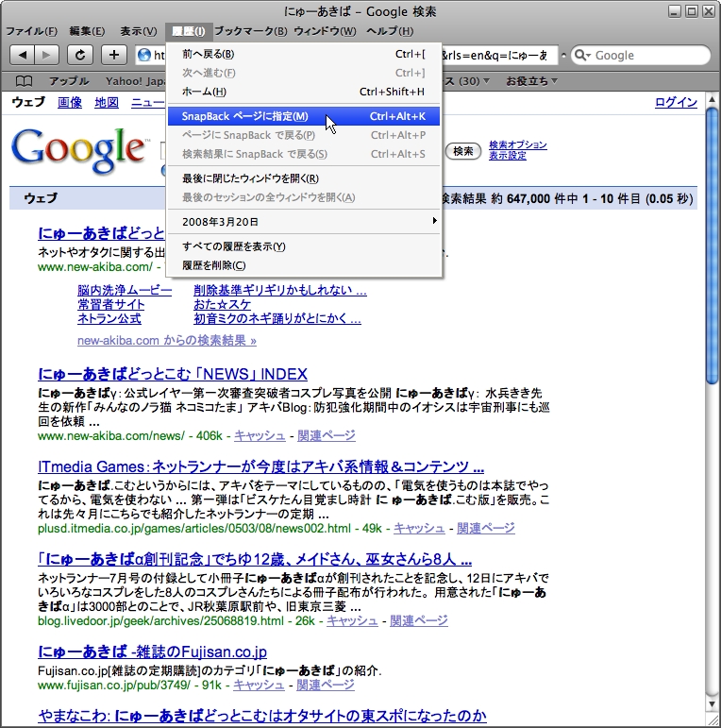
Task: Open the 検索オプション link
Action: (x=518, y=144)
